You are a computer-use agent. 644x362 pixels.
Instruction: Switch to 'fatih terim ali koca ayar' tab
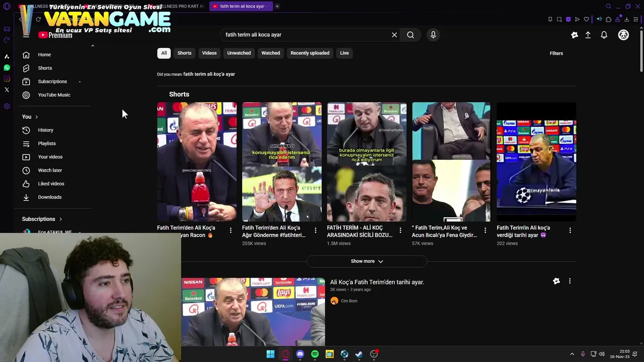pos(240,6)
